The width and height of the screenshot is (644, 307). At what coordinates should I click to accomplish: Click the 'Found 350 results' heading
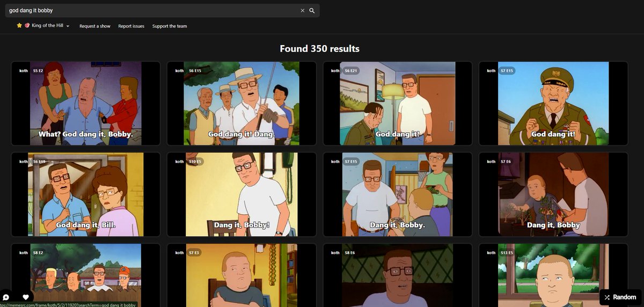319,49
